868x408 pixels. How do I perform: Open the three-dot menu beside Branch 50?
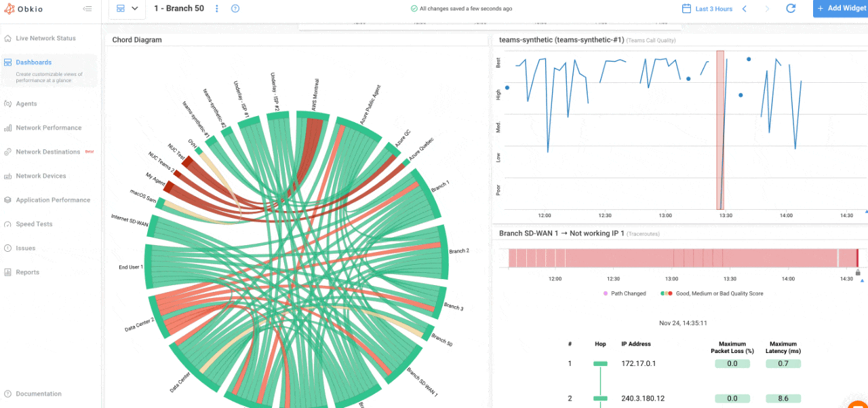216,8
